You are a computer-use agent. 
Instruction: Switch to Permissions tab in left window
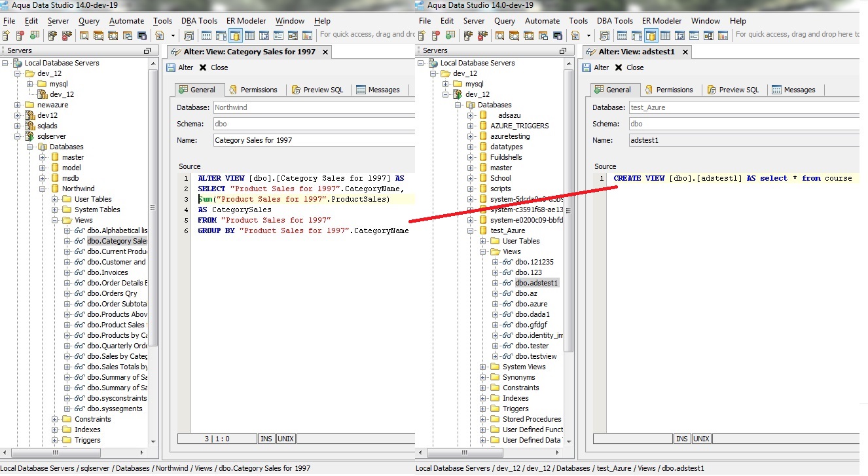(x=253, y=90)
